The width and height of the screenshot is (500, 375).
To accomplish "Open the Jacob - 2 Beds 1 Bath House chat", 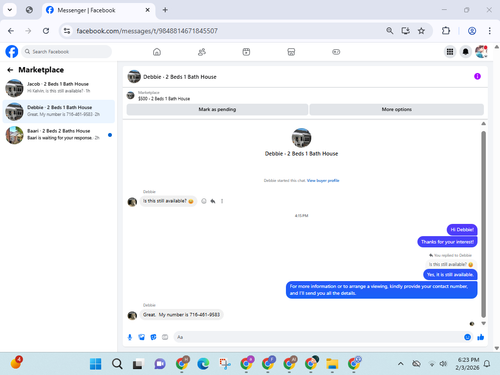I will [59, 88].
